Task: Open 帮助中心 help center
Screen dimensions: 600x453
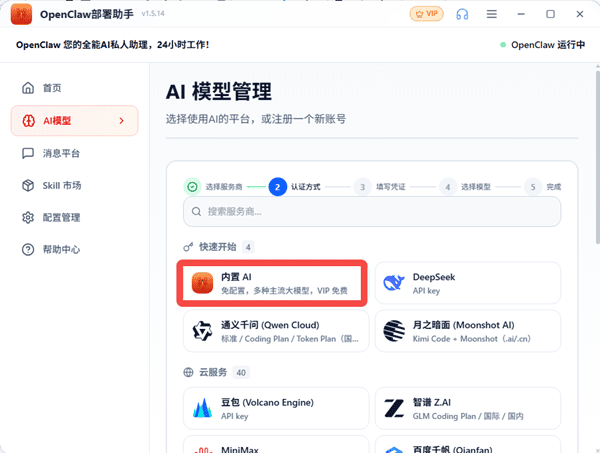Action: pos(74,249)
